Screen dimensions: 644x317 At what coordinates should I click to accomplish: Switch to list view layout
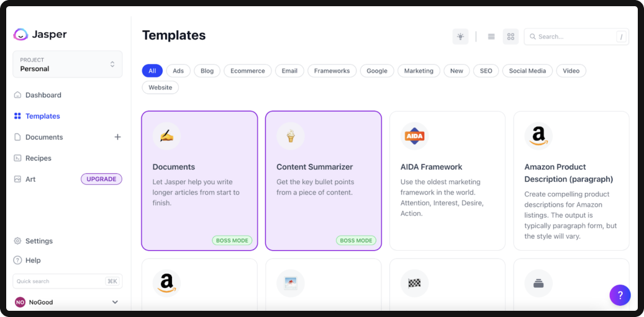pyautogui.click(x=491, y=37)
